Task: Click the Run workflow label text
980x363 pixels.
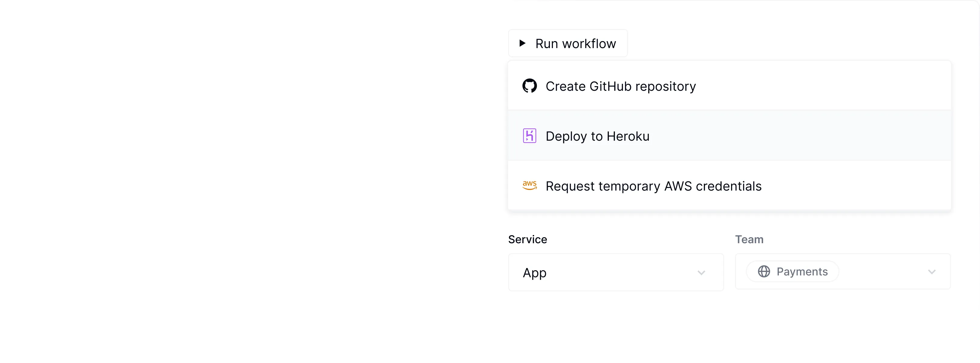Action: coord(575,44)
